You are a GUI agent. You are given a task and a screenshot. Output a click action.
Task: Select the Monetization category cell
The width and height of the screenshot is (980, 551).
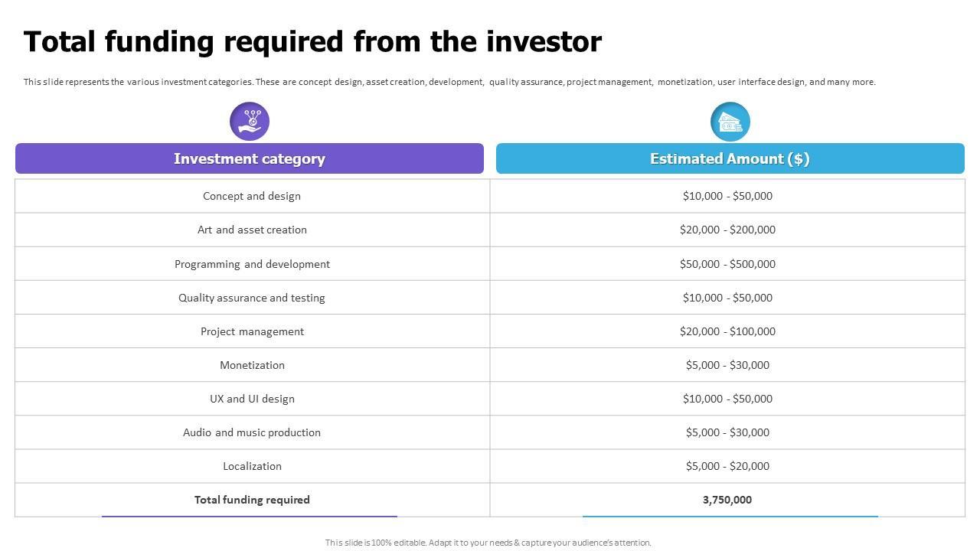click(x=252, y=365)
